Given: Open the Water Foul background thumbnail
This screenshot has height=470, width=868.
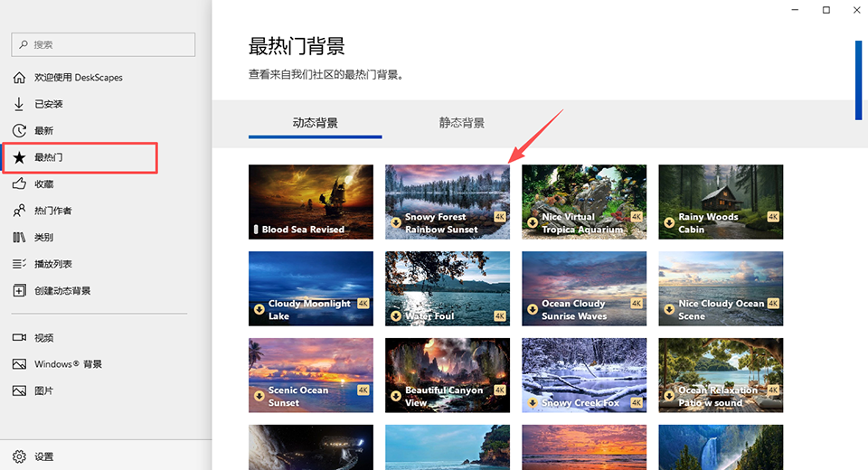Looking at the screenshot, I should [448, 288].
